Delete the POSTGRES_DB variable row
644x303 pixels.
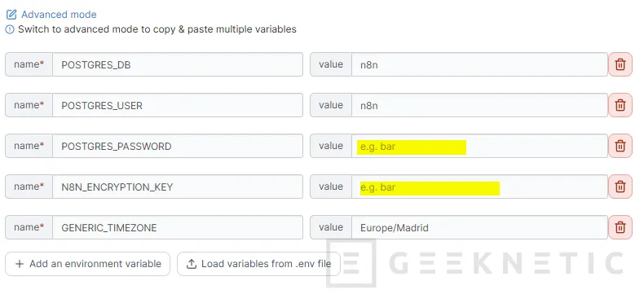click(620, 64)
